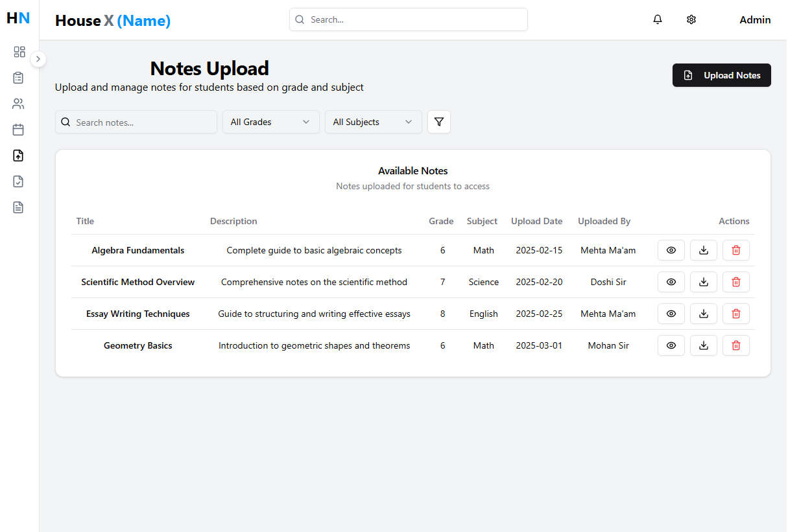
Task: Open the clipboard checklist icon in sidebar
Action: (x=19, y=78)
